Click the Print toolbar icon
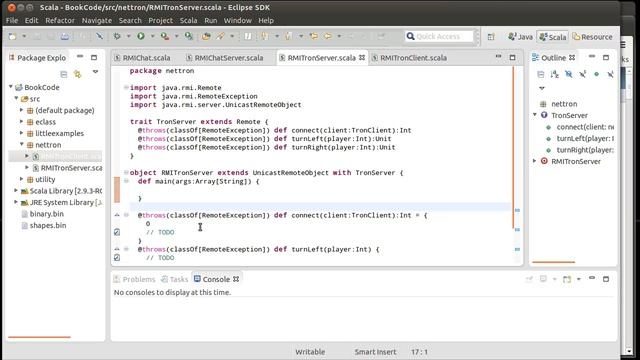 coord(64,37)
